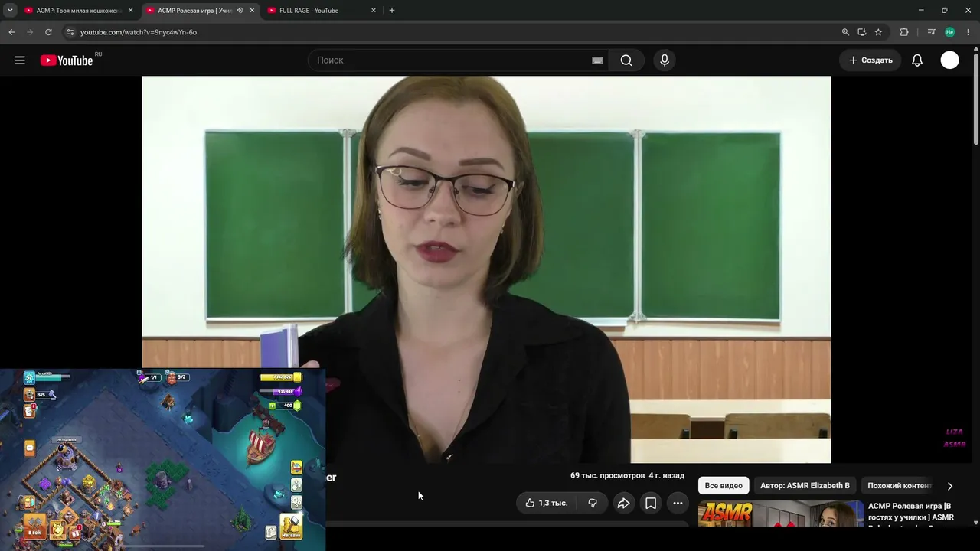Select the Автор: ASMR Elizabeth B chip
The width and height of the screenshot is (980, 551).
[805, 486]
